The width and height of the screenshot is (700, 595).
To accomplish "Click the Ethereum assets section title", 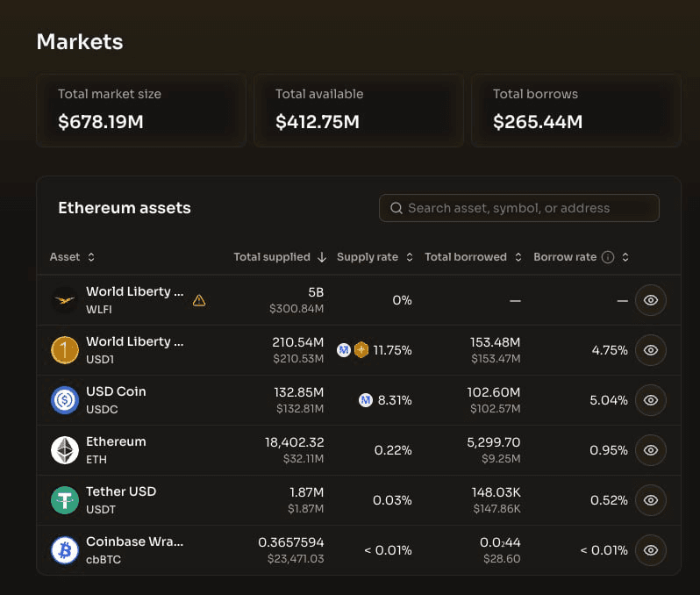I will [x=125, y=208].
